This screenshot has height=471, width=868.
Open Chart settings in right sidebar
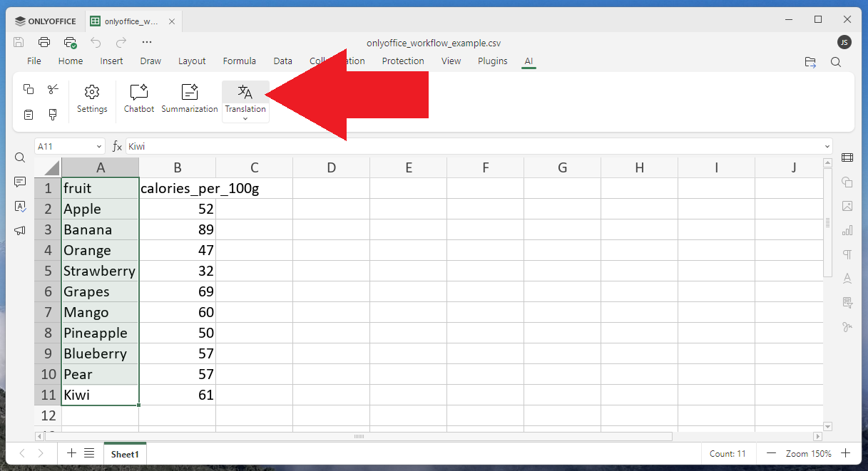[847, 230]
